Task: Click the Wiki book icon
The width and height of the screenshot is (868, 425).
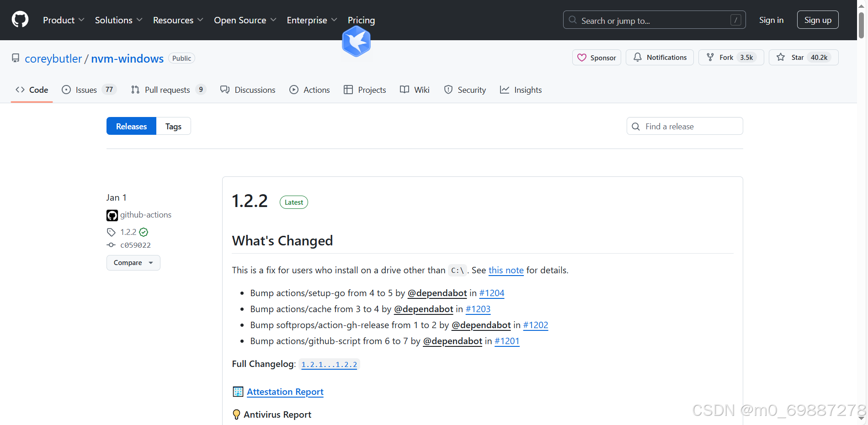Action: pyautogui.click(x=405, y=90)
